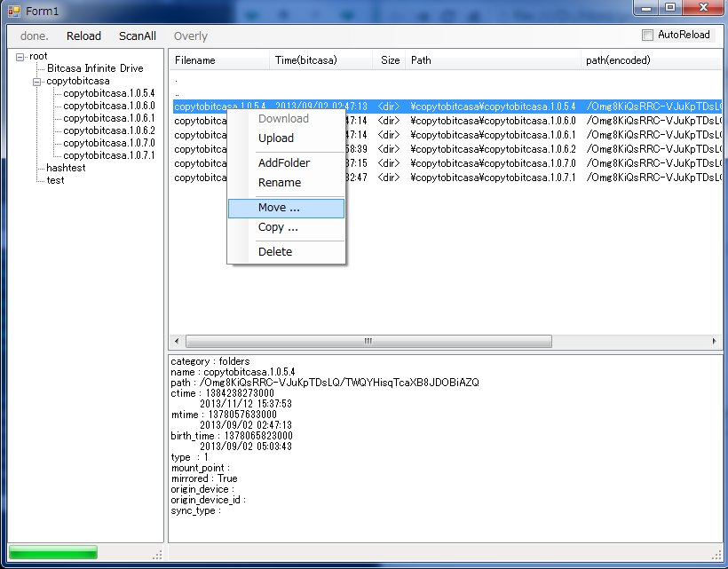
Task: Select Move... in the context menu
Action: coord(279,208)
